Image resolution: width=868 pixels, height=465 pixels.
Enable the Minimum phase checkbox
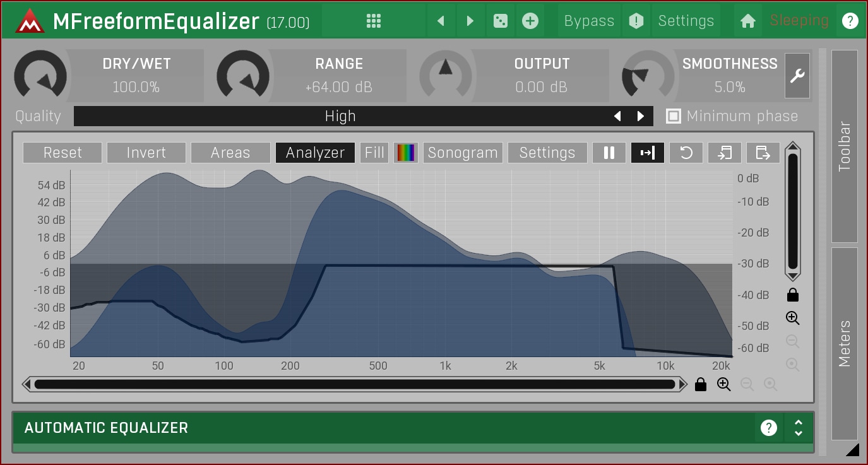pyautogui.click(x=674, y=116)
